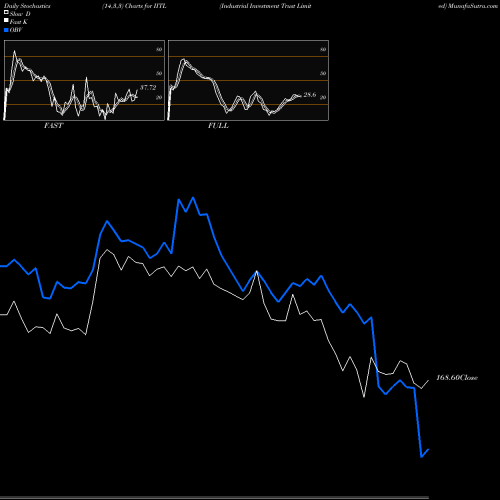Click the '168.60Close' price label

coord(457,378)
